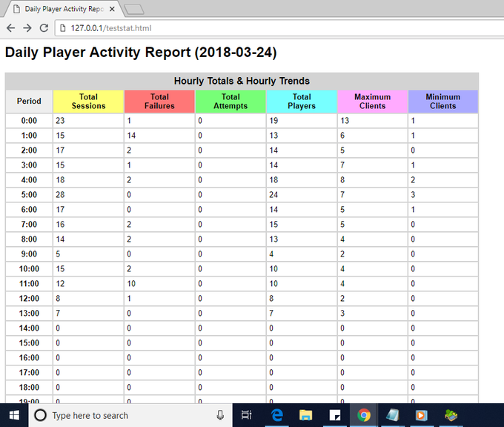Click the yellow Total Sessions column header

click(88, 102)
